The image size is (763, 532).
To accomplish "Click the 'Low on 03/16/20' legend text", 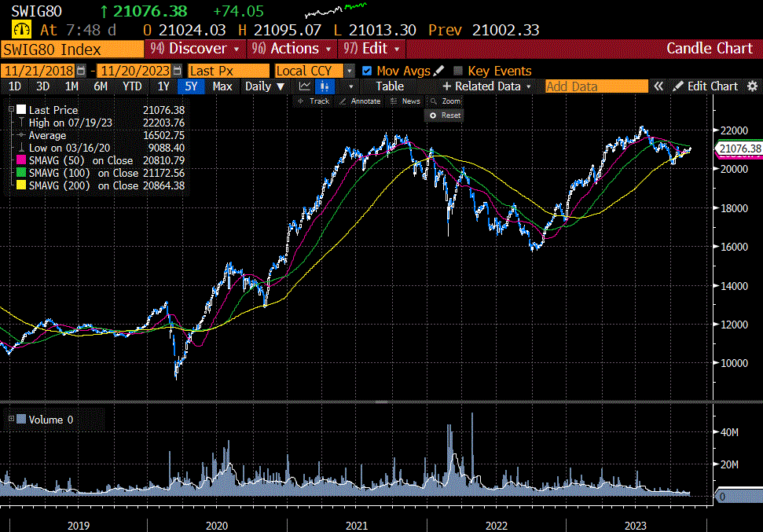I will [x=70, y=148].
